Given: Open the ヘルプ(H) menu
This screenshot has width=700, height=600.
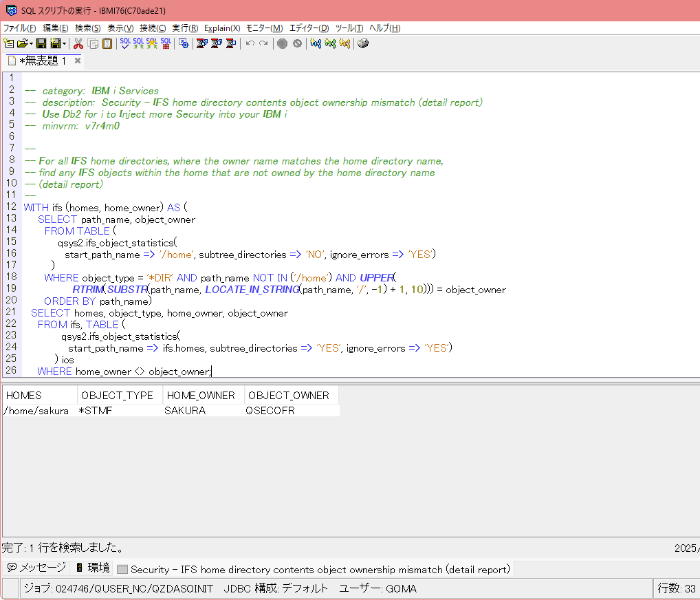Looking at the screenshot, I should point(385,28).
